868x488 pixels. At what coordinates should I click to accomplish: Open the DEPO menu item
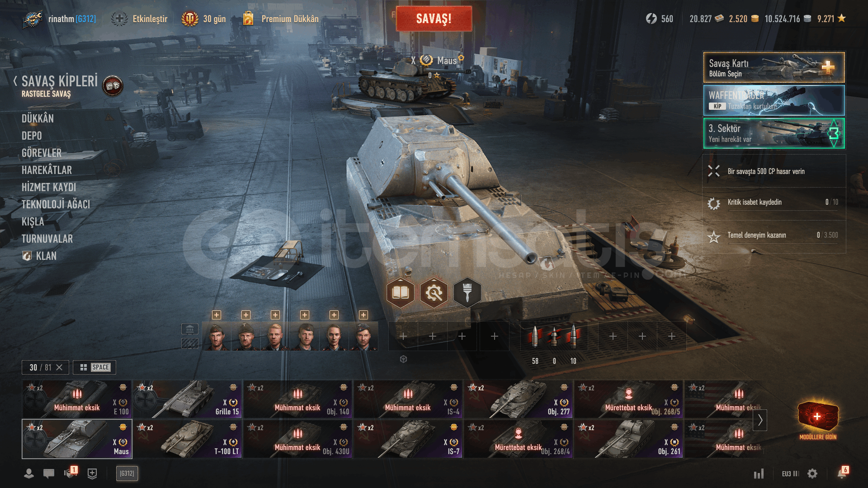pyautogui.click(x=32, y=136)
